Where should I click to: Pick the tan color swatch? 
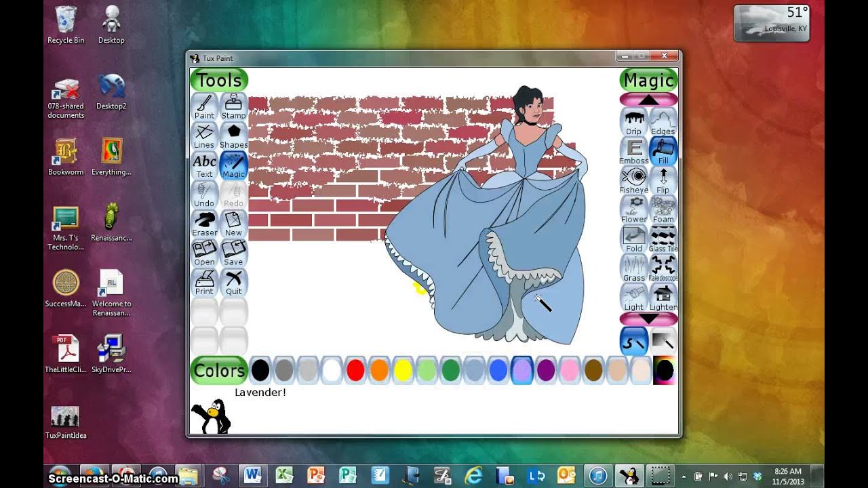coord(616,370)
